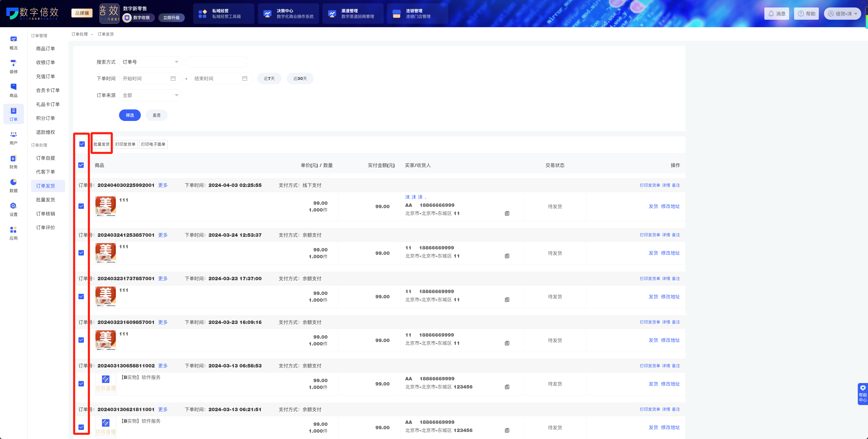Uncheck order 202403231737857001 checkbox
The width and height of the screenshot is (868, 439).
click(81, 297)
